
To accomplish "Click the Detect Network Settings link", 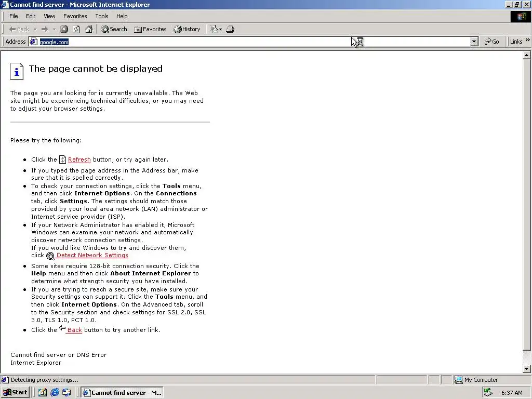I will click(92, 255).
